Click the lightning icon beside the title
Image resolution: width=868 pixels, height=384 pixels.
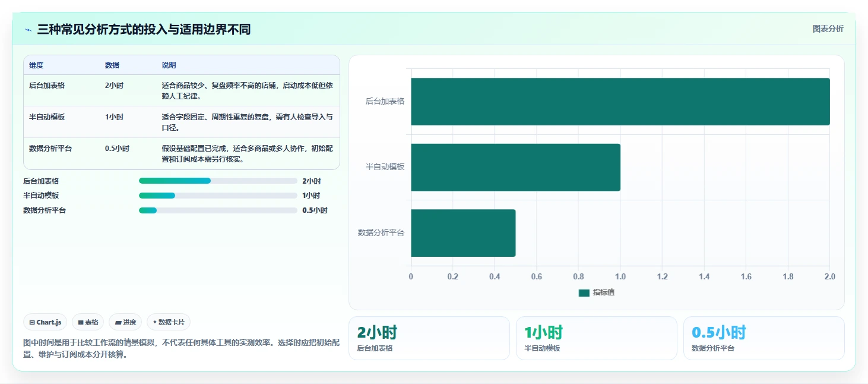(28, 30)
